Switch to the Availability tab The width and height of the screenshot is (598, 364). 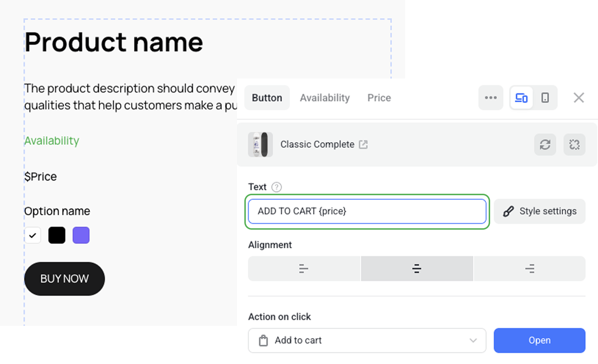[325, 98]
